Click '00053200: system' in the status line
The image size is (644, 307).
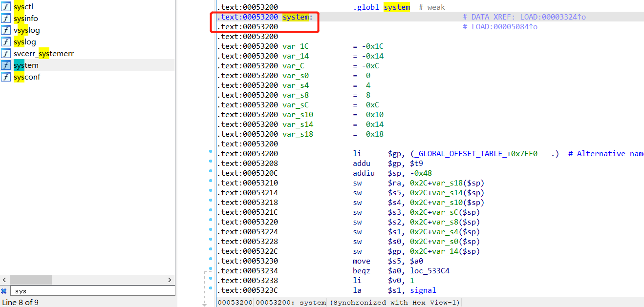click(291, 303)
